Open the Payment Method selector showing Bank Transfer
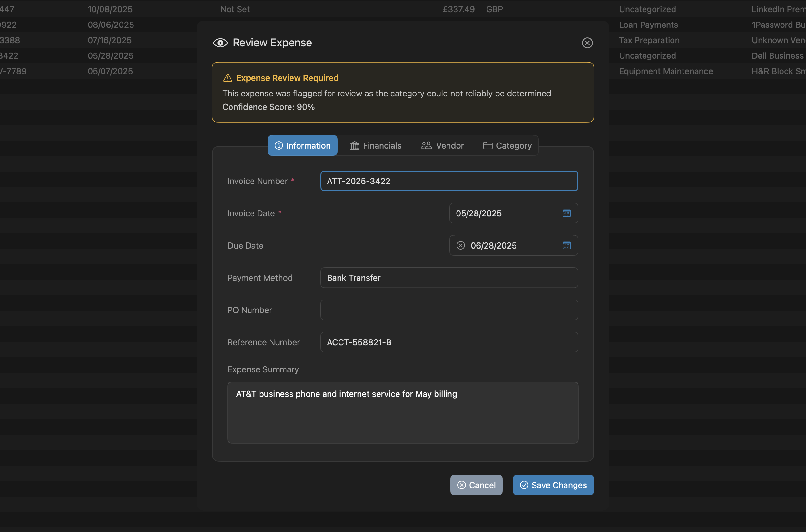806x532 pixels. 448,278
